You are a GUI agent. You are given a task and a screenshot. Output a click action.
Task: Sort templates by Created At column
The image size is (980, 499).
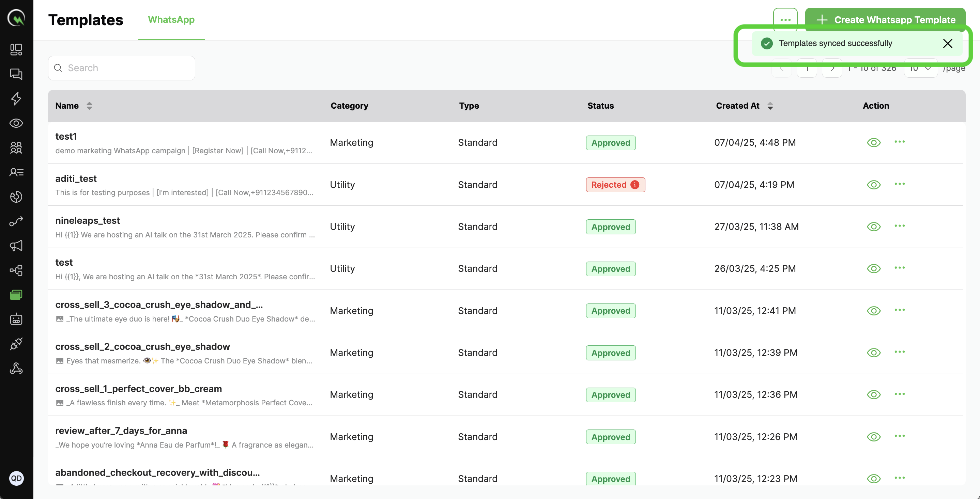pyautogui.click(x=770, y=106)
